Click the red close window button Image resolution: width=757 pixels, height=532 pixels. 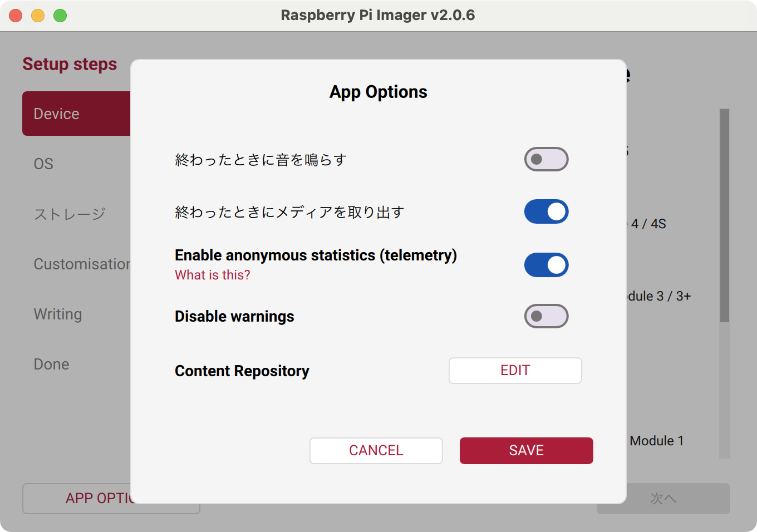pyautogui.click(x=16, y=16)
